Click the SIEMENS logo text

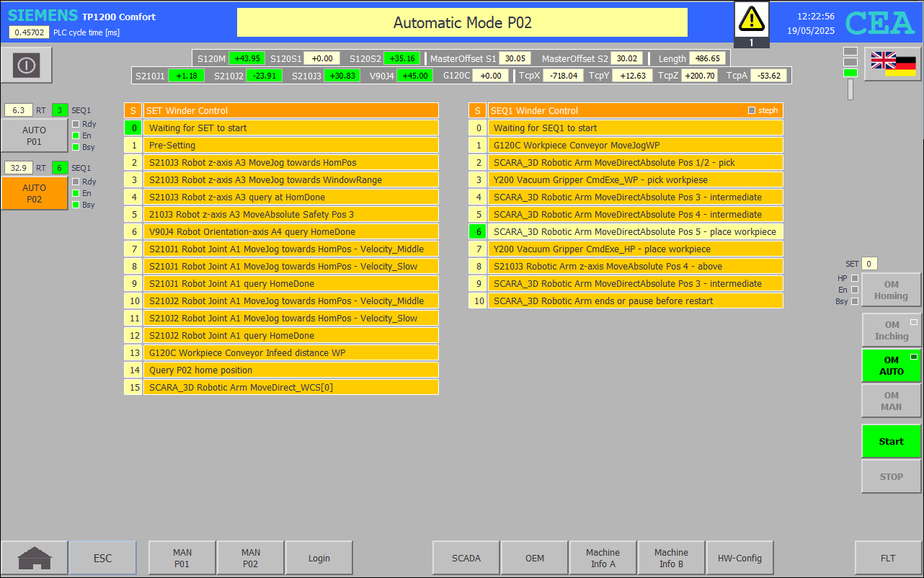43,16
